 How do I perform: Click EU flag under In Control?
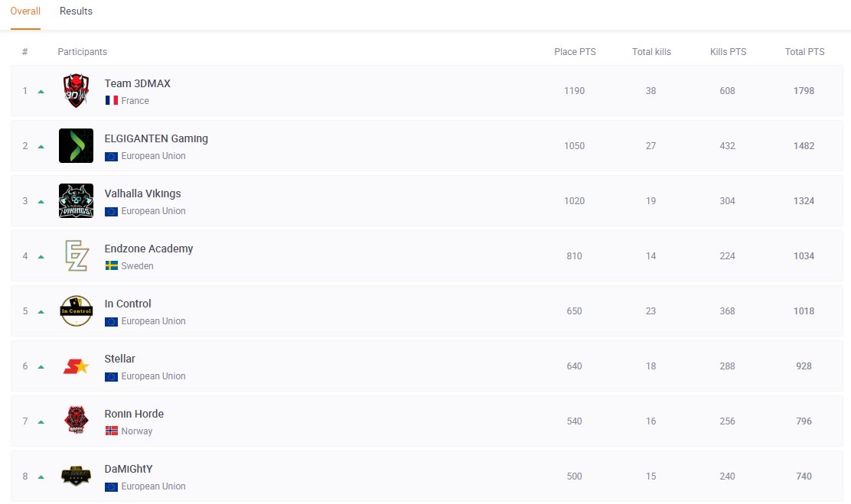pos(111,322)
